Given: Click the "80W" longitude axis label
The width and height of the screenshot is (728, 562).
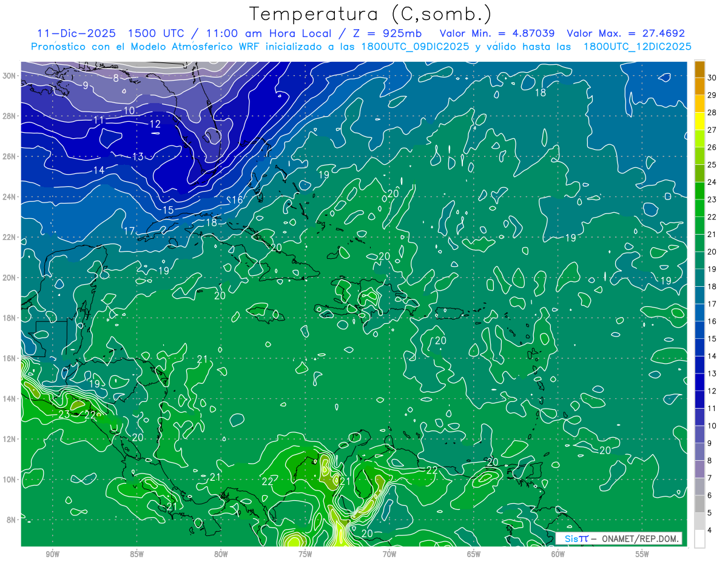Looking at the screenshot, I should click(x=221, y=554).
